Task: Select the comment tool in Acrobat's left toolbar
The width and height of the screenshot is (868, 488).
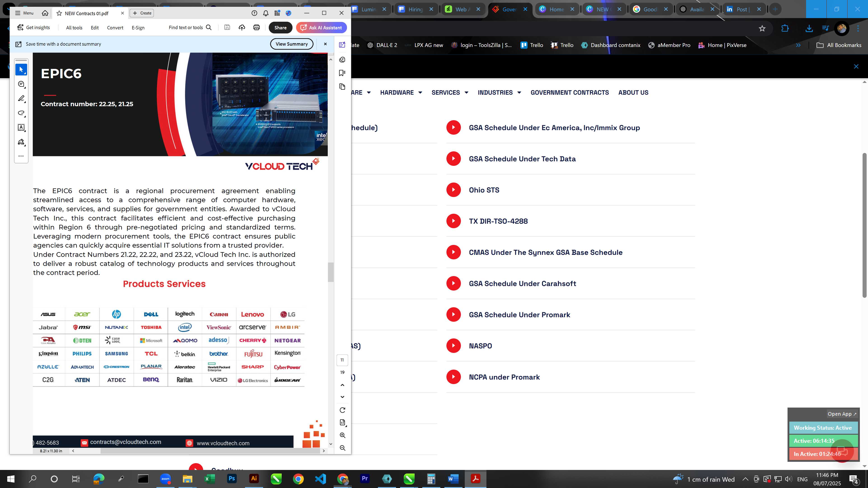Action: coord(21,84)
